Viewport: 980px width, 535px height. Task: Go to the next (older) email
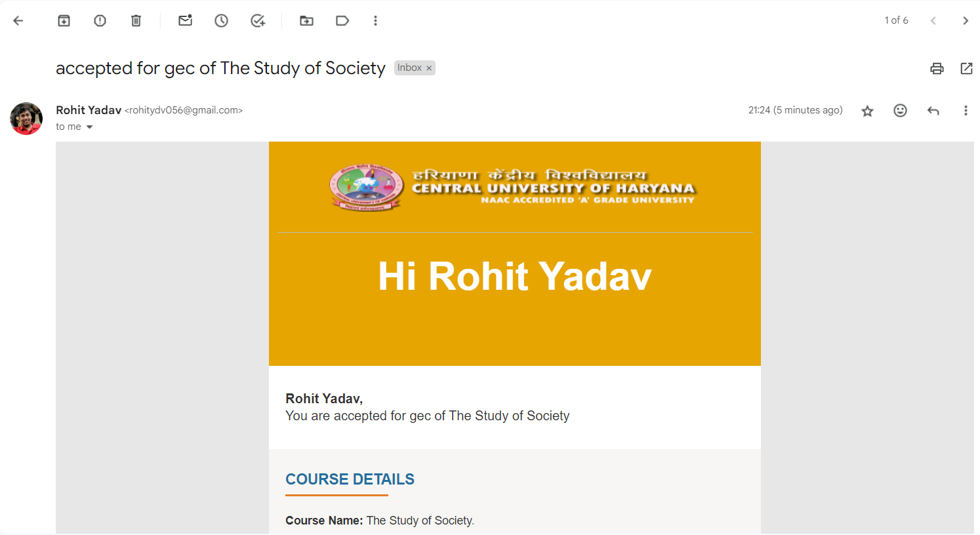tap(966, 21)
